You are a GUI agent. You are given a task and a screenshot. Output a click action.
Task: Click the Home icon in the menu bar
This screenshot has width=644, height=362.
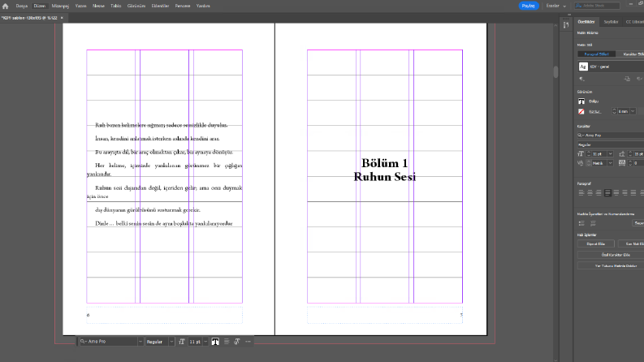pyautogui.click(x=6, y=6)
